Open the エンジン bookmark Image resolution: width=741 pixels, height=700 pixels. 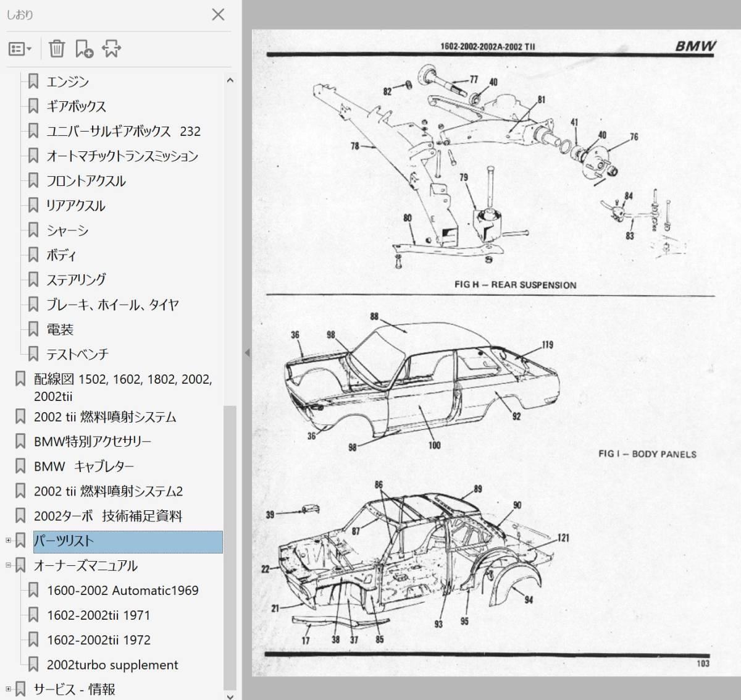[68, 82]
